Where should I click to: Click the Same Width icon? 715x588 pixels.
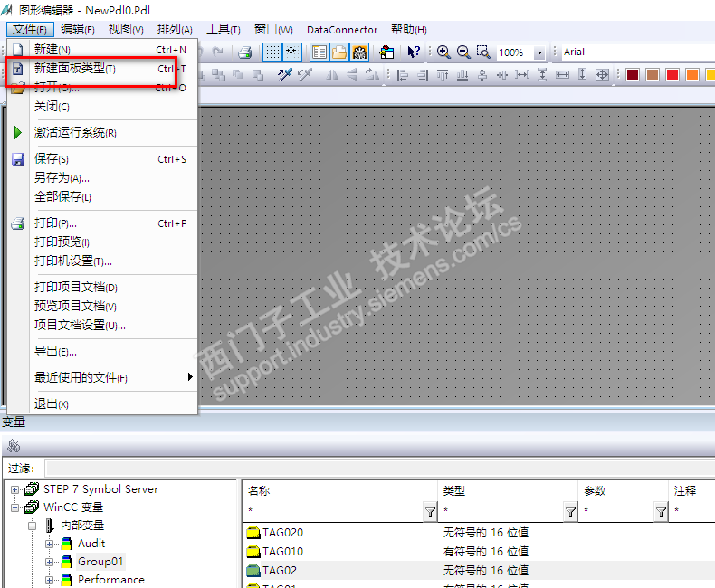point(562,74)
